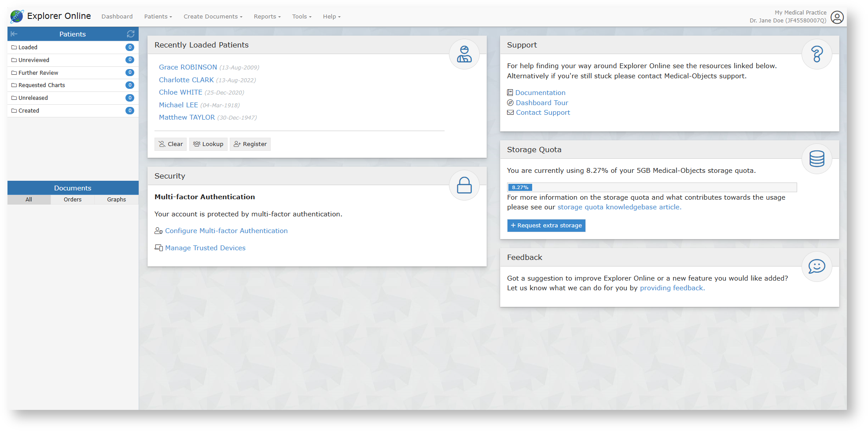Image resolution: width=868 pixels, height=431 pixels.
Task: Open the Unreviewed patients folder
Action: coord(34,60)
